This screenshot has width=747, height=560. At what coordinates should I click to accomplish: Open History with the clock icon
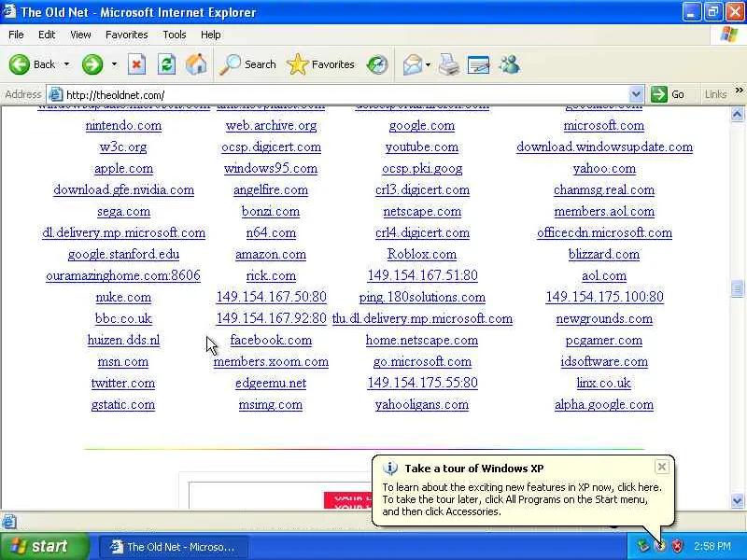(x=377, y=64)
